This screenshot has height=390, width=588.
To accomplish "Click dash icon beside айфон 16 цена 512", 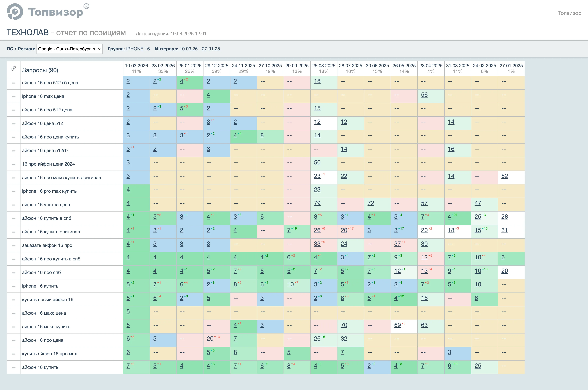I will coord(14,124).
